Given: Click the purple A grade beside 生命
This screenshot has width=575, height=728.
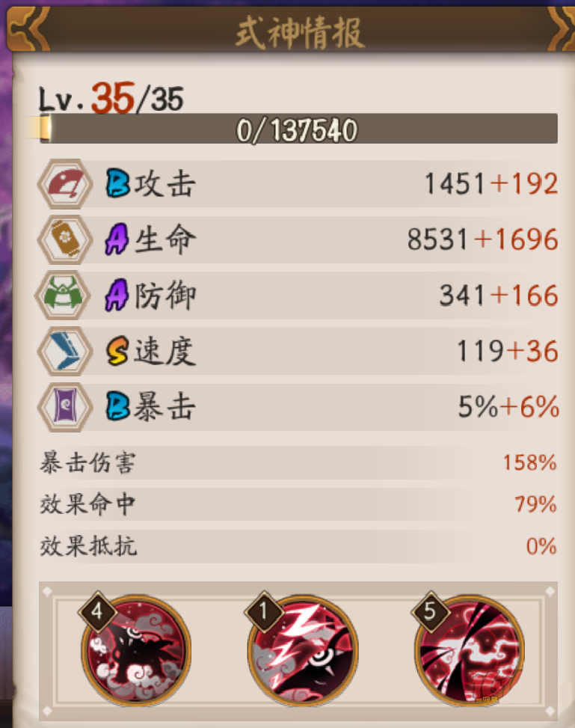Looking at the screenshot, I should tap(117, 239).
